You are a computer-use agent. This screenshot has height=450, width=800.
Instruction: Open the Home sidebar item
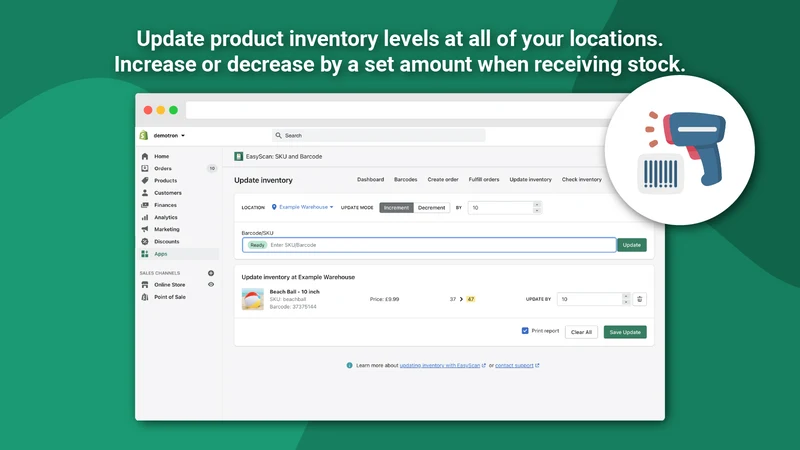(161, 156)
